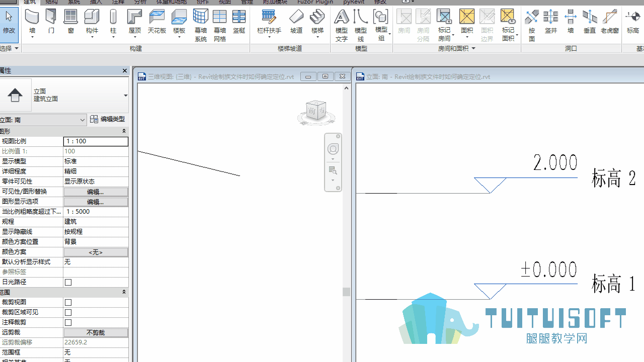
Task: Click the 3D view vertical scrollbar thumb
Action: pos(346,292)
